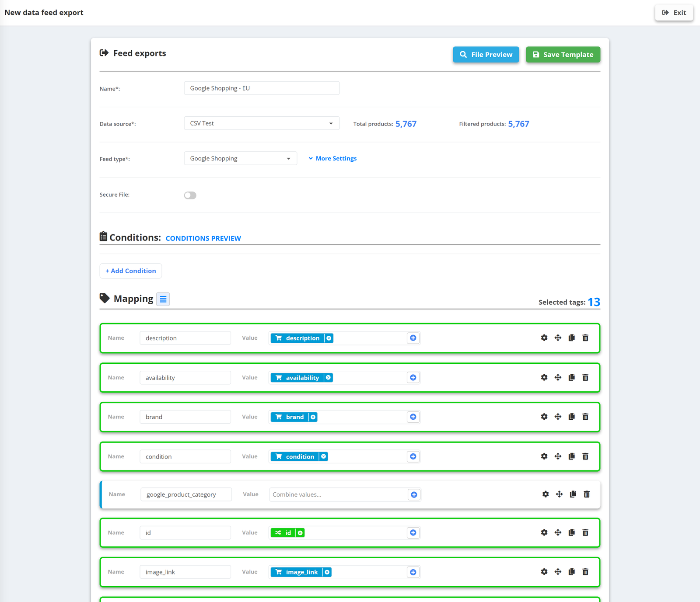This screenshot has height=602, width=700.
Task: Add a new condition
Action: pyautogui.click(x=131, y=271)
